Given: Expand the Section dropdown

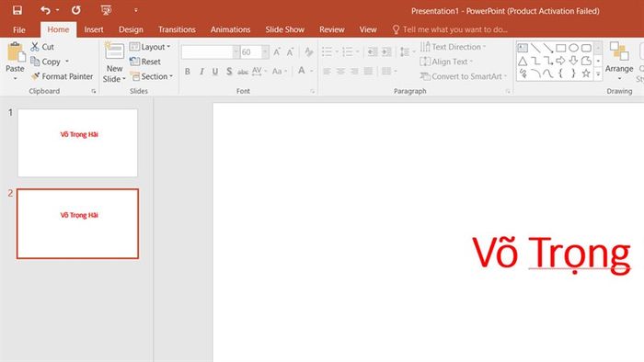Looking at the screenshot, I should pyautogui.click(x=151, y=76).
